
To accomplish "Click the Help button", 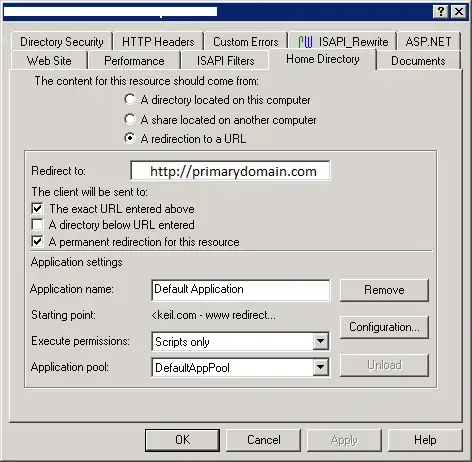I will [x=425, y=440].
